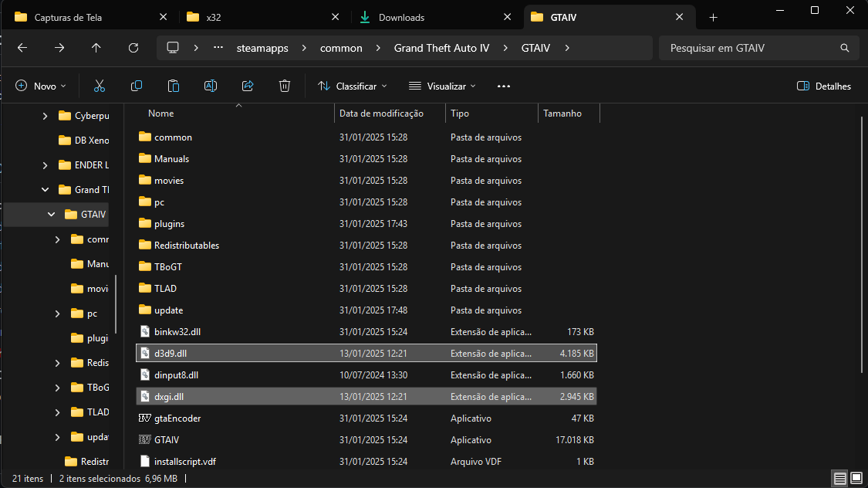
Task: Toggle the Detalhes pane
Action: [824, 86]
